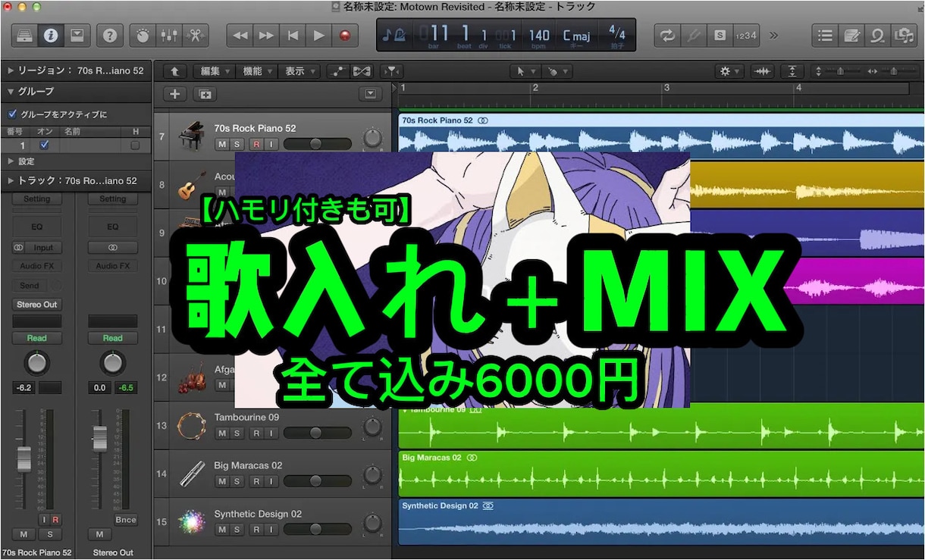The height and width of the screenshot is (560, 925).
Task: Click the tempo display 140 bpm
Action: (539, 35)
